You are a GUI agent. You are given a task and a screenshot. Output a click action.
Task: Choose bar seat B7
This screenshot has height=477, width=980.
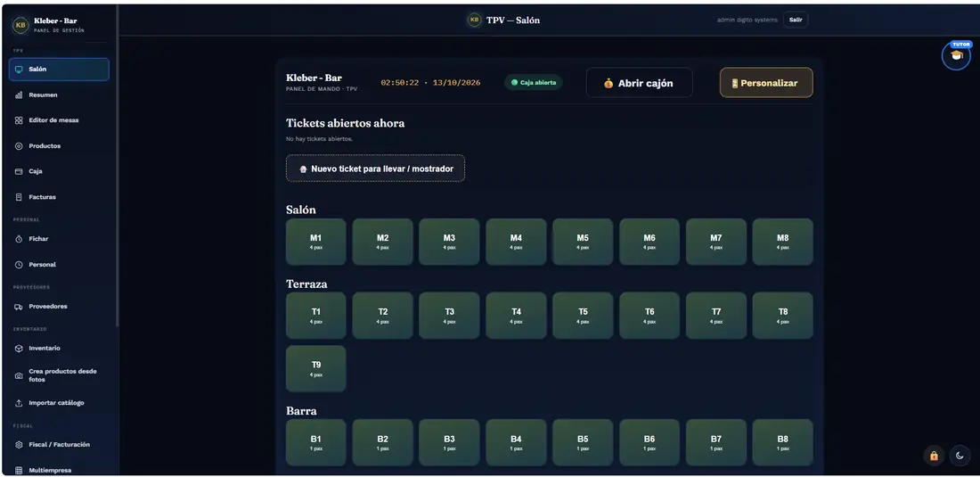pyautogui.click(x=716, y=442)
